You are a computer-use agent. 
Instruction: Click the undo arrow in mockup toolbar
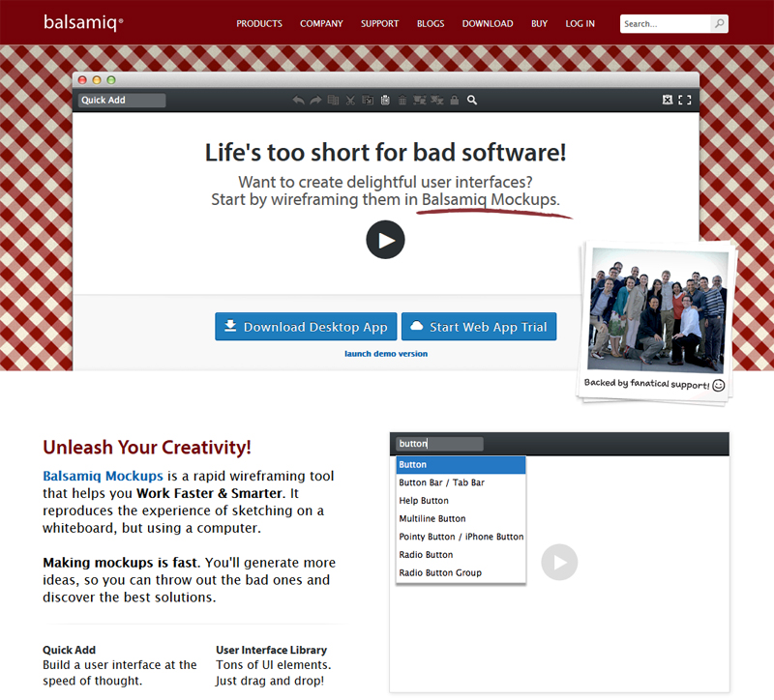[x=298, y=100]
